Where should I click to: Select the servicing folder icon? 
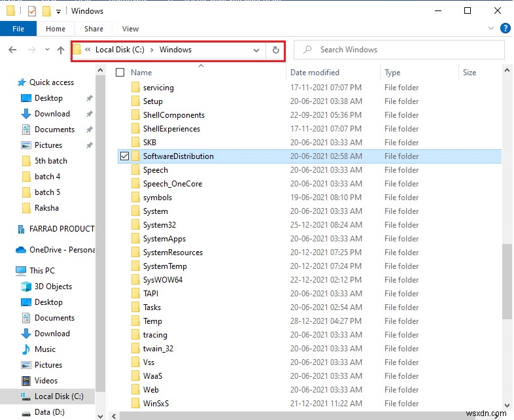(x=135, y=88)
